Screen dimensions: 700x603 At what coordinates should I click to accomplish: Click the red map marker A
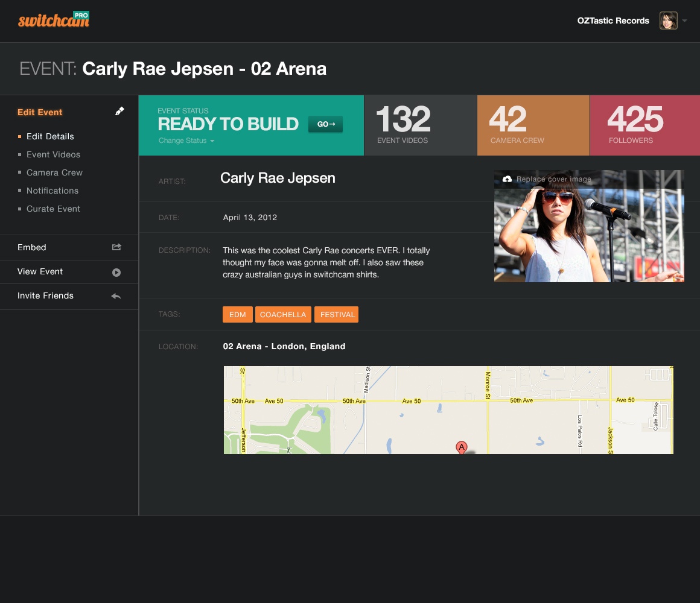(461, 447)
